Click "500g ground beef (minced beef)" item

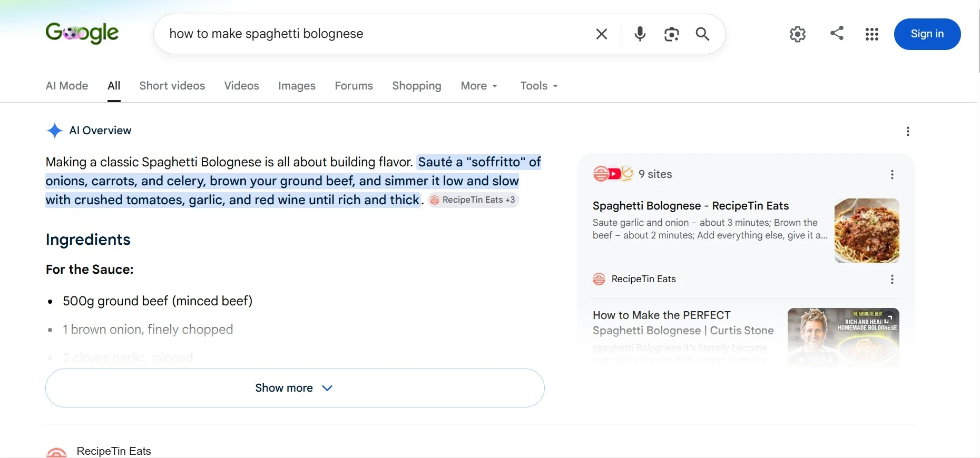point(158,301)
